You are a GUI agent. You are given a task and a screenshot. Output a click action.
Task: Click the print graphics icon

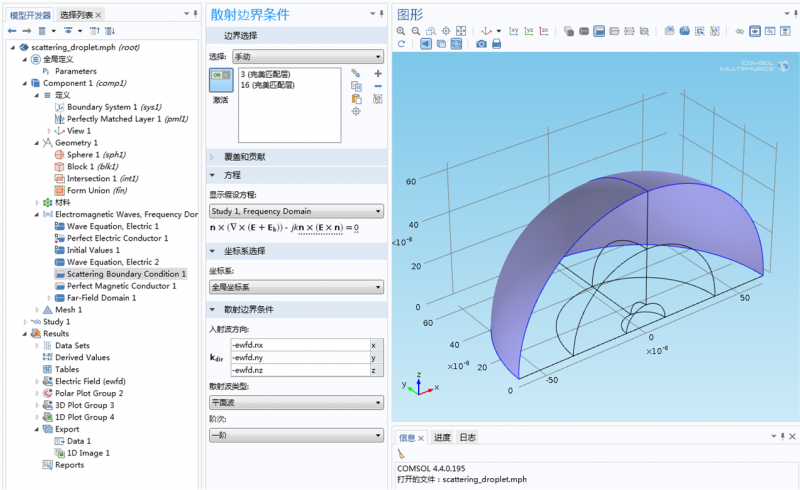point(496,44)
